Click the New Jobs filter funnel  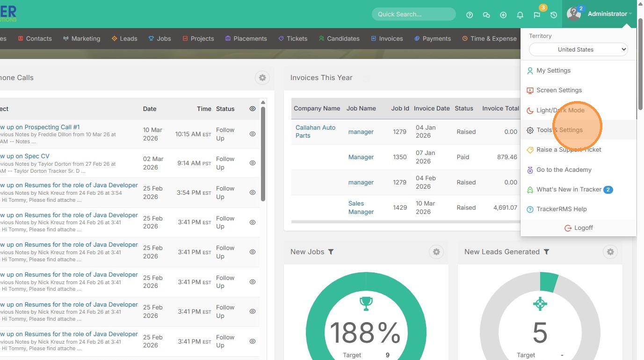(x=331, y=252)
